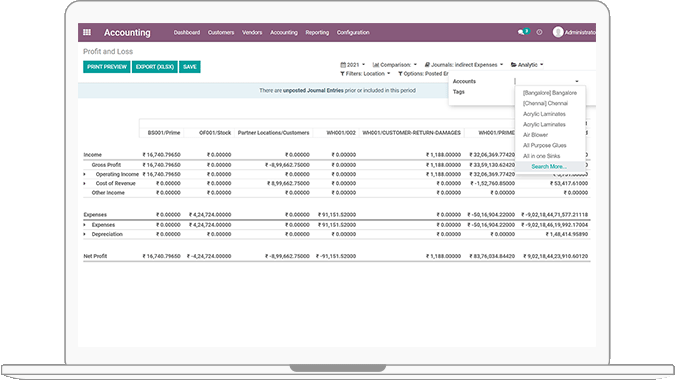Image resolution: width=675 pixels, height=380 pixels.
Task: Click the Gross Profit row label
Action: [x=106, y=165]
